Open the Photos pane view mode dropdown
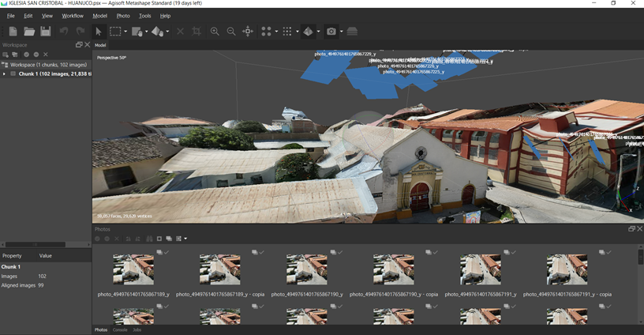 (185, 239)
